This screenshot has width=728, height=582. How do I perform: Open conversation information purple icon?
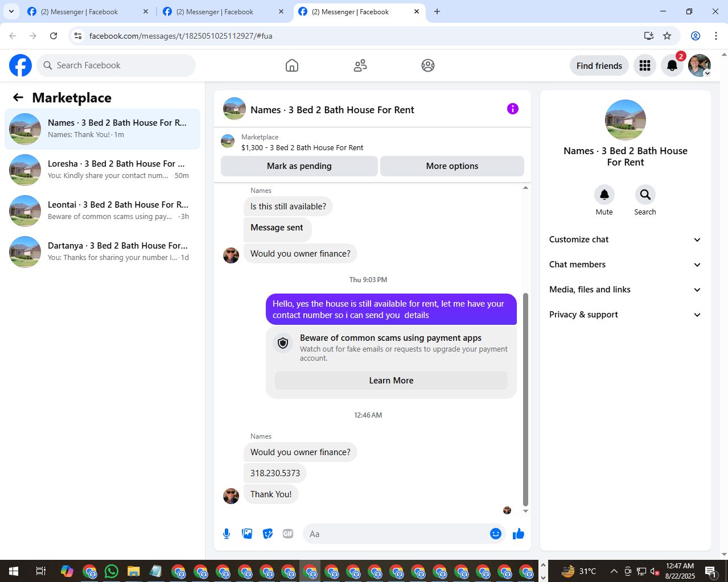click(x=513, y=109)
